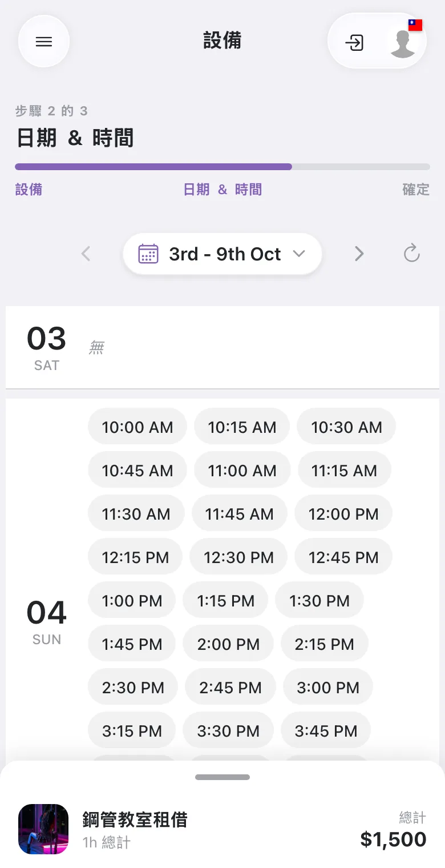This screenshot has height=868, width=445.
Task: Go to previous week arrow
Action: 86,254
